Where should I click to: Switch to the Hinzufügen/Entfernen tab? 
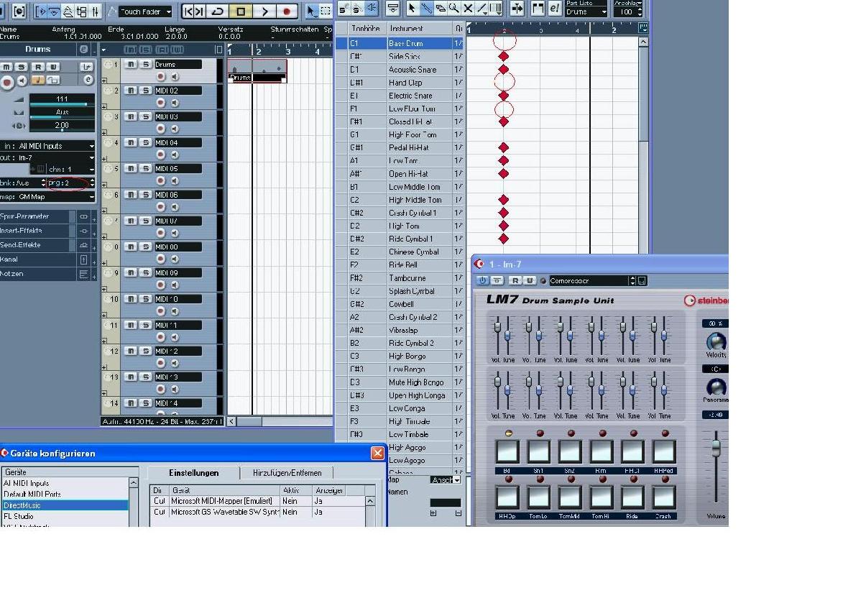tap(287, 473)
